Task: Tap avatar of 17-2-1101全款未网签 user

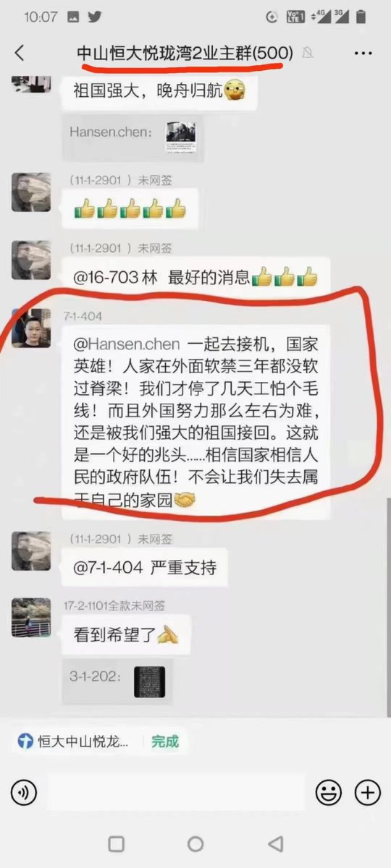Action: 31,618
